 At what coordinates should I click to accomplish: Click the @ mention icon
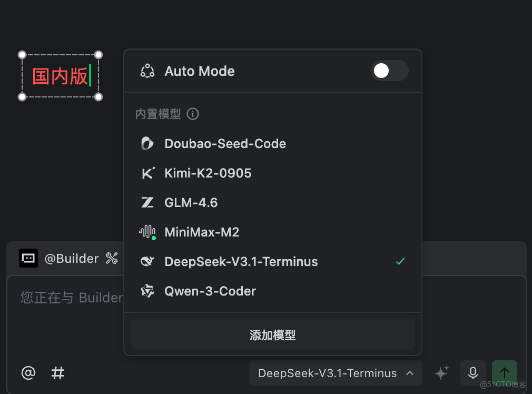coord(28,373)
